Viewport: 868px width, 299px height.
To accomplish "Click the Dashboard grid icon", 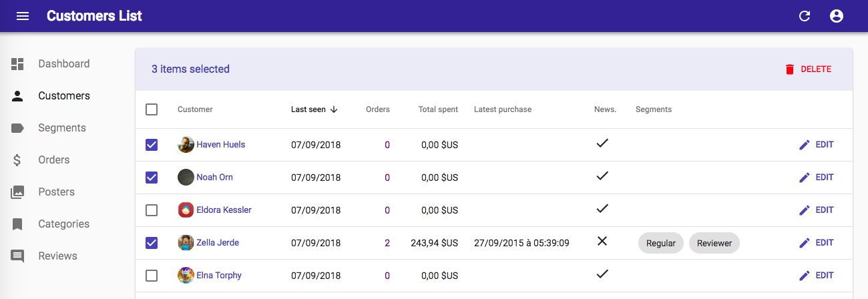I will (17, 64).
